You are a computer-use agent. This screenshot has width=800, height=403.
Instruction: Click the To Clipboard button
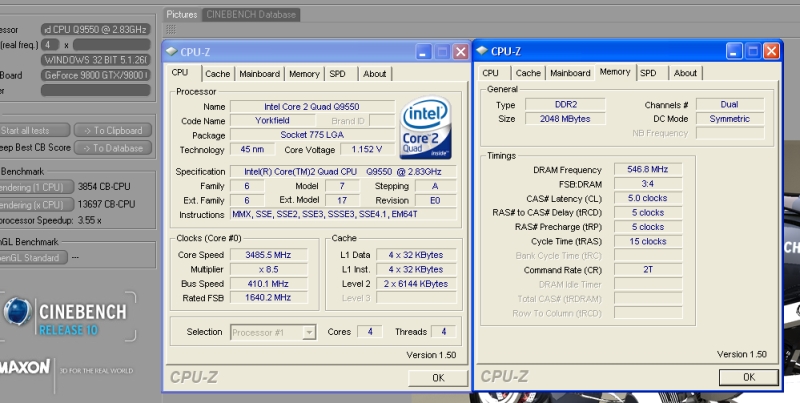pyautogui.click(x=113, y=131)
